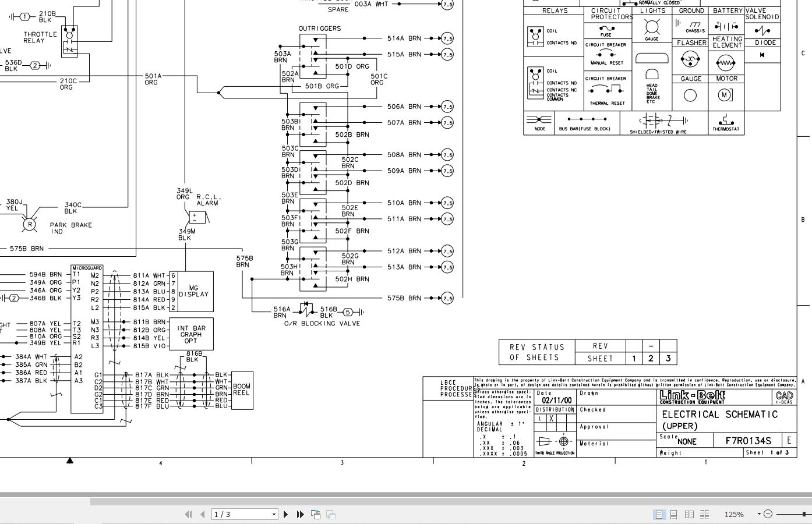
Task: Enable continuous scrolling page layout
Action: click(674, 514)
